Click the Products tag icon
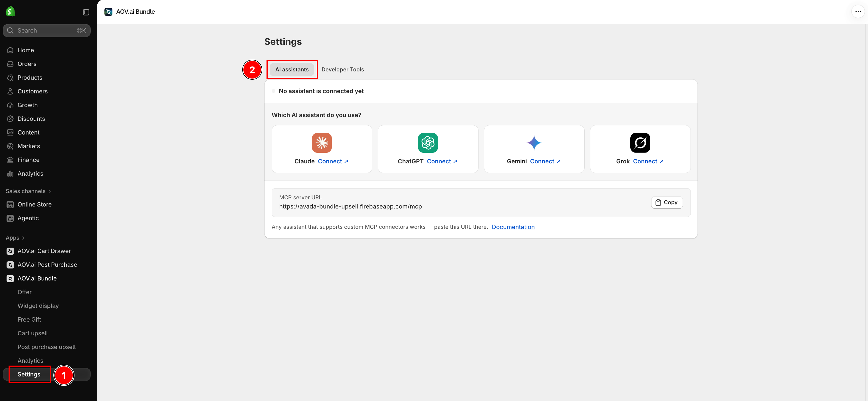This screenshot has width=868, height=401. coord(11,78)
